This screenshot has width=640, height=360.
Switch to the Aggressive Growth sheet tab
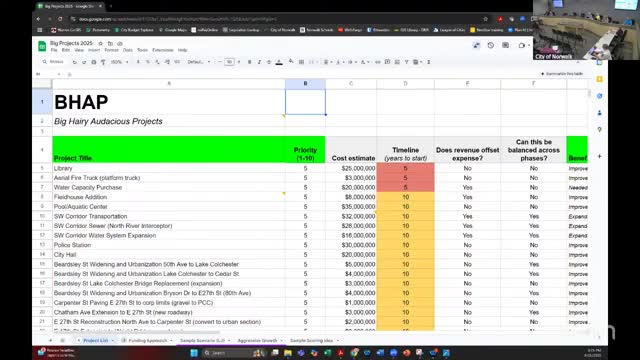pyautogui.click(x=257, y=340)
